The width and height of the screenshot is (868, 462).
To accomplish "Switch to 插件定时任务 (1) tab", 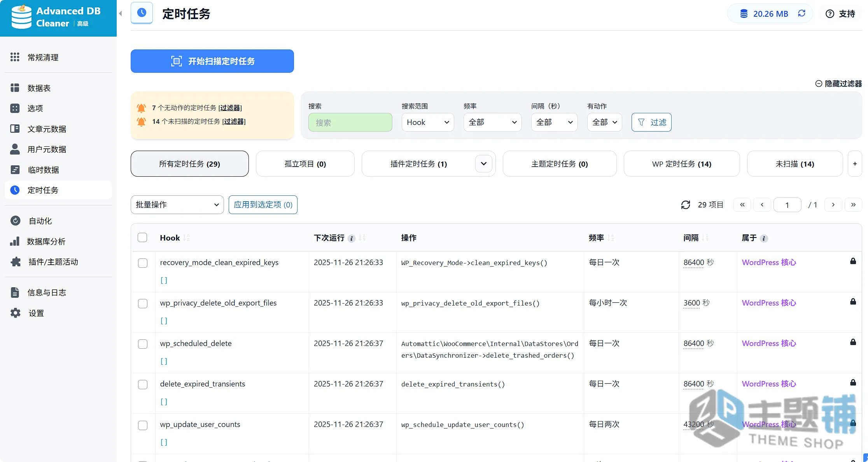I will pyautogui.click(x=418, y=164).
